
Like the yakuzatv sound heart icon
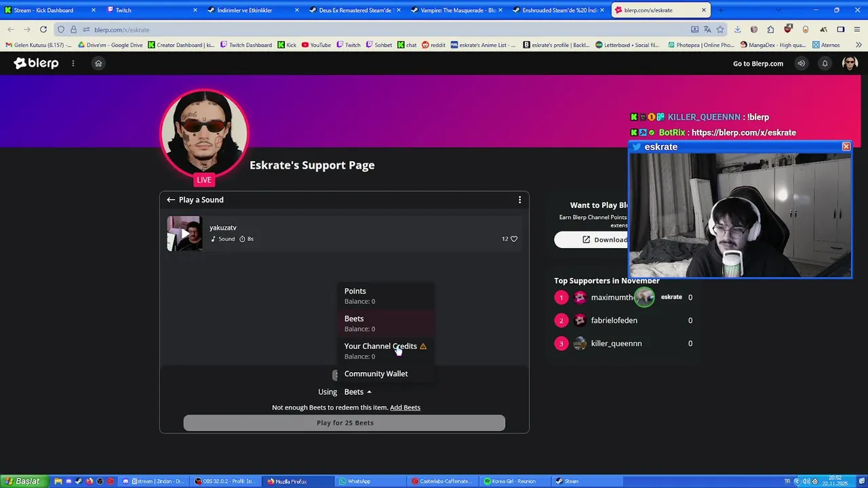pos(514,239)
